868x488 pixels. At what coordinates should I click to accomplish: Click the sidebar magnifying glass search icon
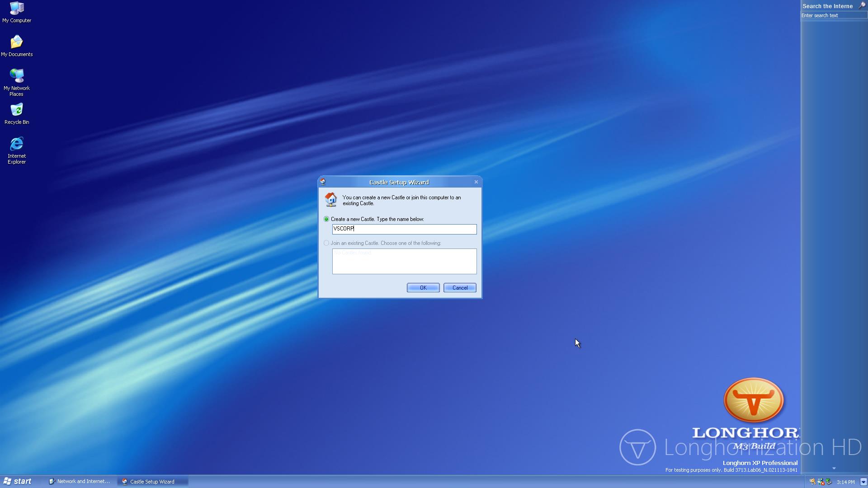(x=862, y=6)
